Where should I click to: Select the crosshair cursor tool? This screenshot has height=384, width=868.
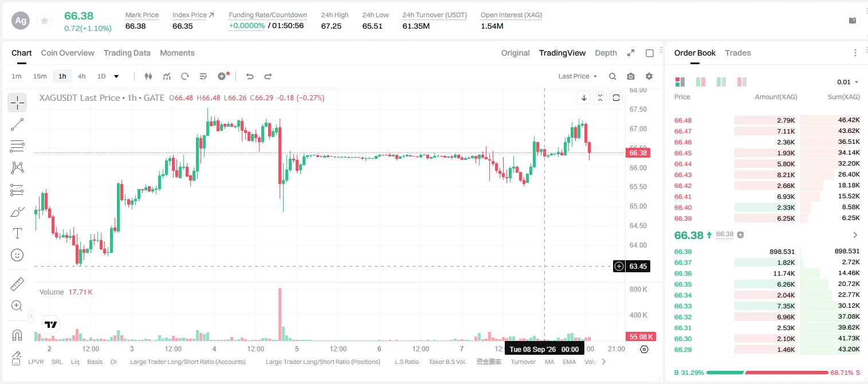tap(17, 103)
